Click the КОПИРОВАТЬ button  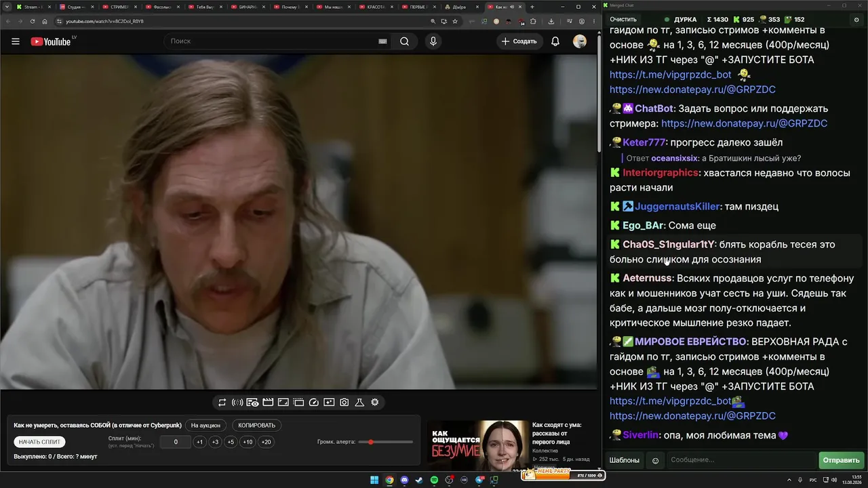point(256,426)
